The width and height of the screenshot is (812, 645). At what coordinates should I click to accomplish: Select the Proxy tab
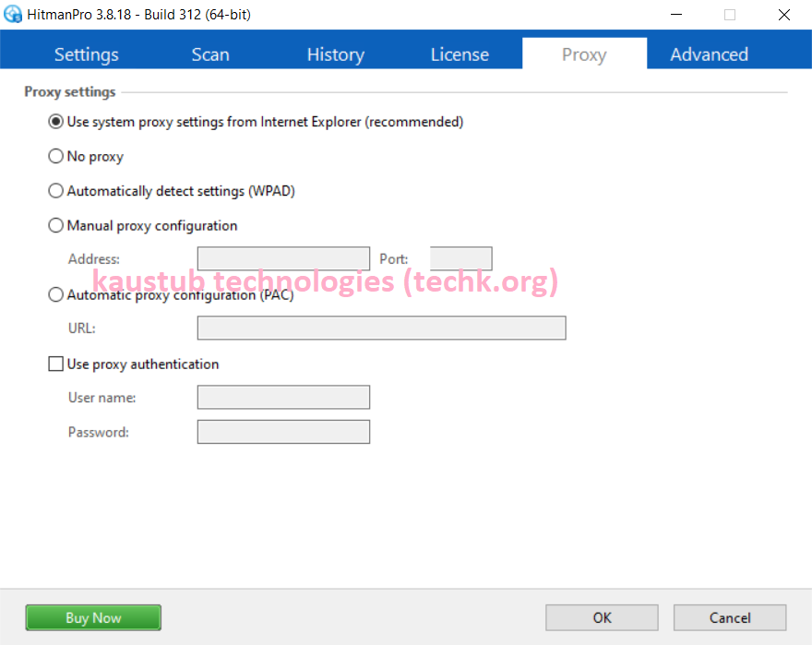click(584, 54)
